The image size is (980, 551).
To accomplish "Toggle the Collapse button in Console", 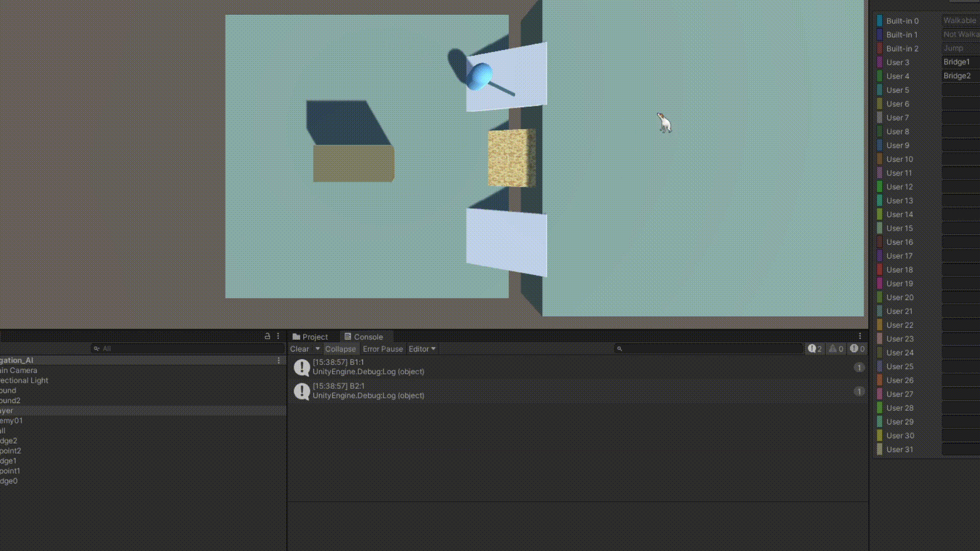I will [x=340, y=349].
